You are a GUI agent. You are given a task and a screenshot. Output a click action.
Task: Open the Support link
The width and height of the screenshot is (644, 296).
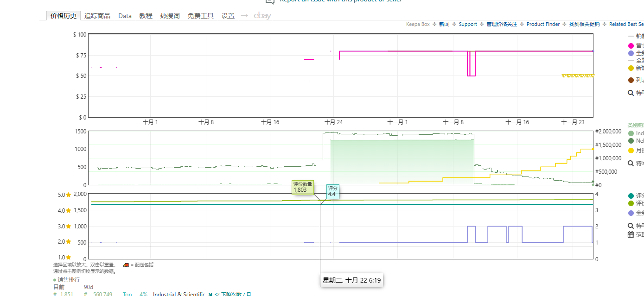click(x=468, y=24)
